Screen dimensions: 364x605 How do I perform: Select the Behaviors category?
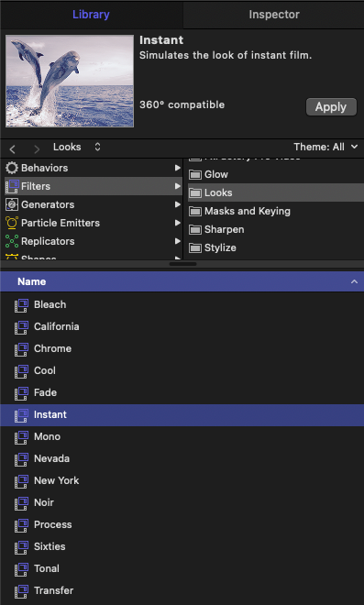coord(93,168)
